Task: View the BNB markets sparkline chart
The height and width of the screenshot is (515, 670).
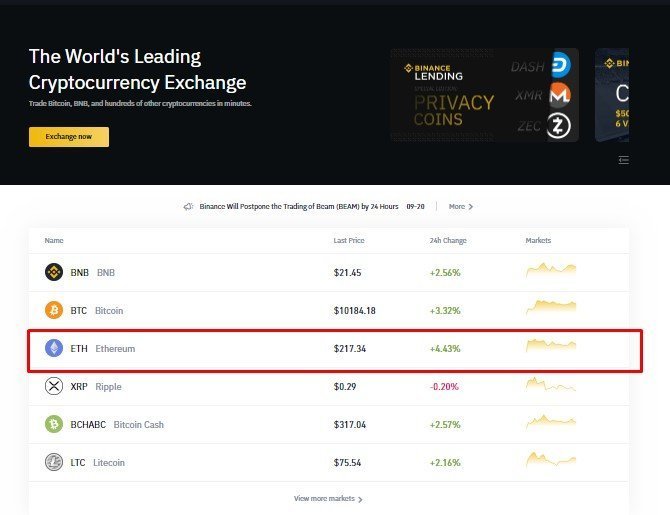Action: pyautogui.click(x=551, y=271)
